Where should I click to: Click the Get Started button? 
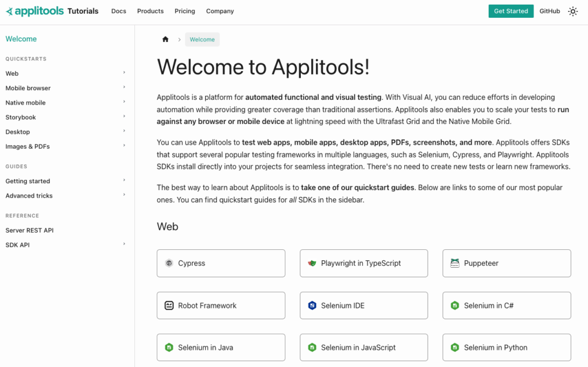(510, 11)
